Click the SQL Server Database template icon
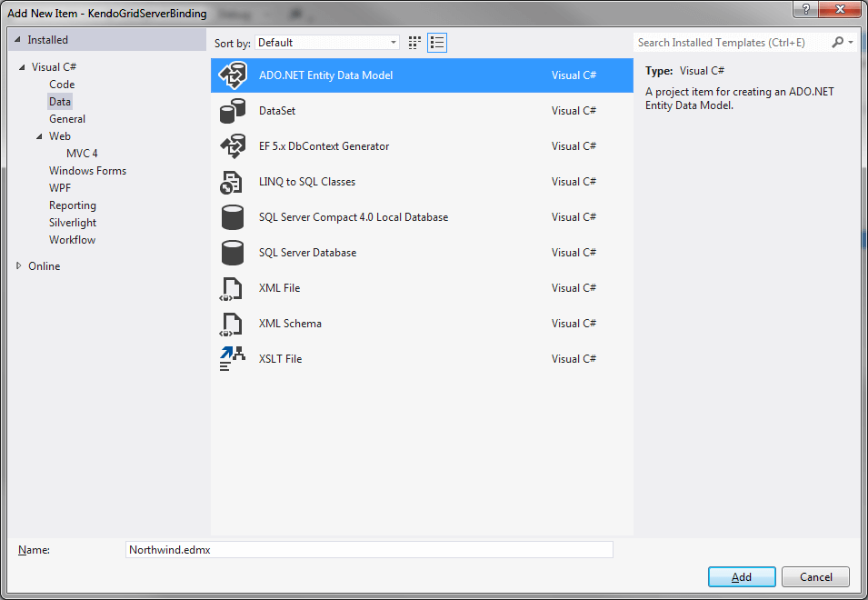This screenshot has height=600, width=868. (x=233, y=252)
